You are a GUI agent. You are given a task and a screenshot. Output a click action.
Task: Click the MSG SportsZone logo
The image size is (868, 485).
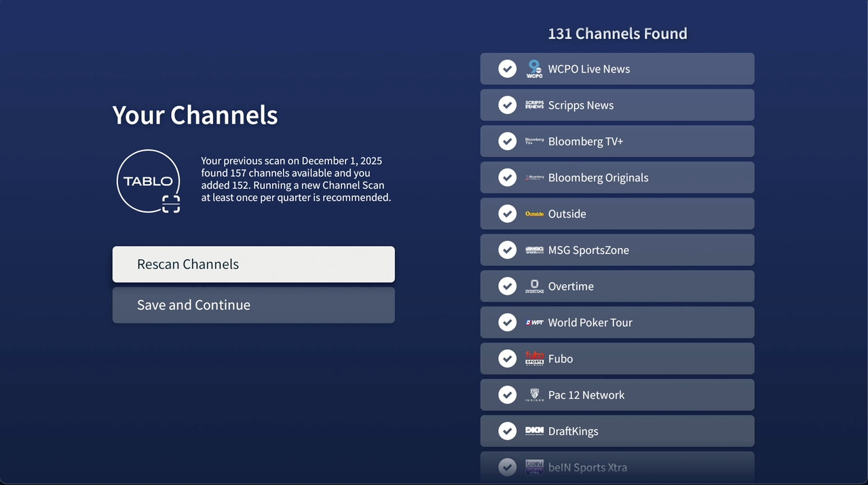534,249
